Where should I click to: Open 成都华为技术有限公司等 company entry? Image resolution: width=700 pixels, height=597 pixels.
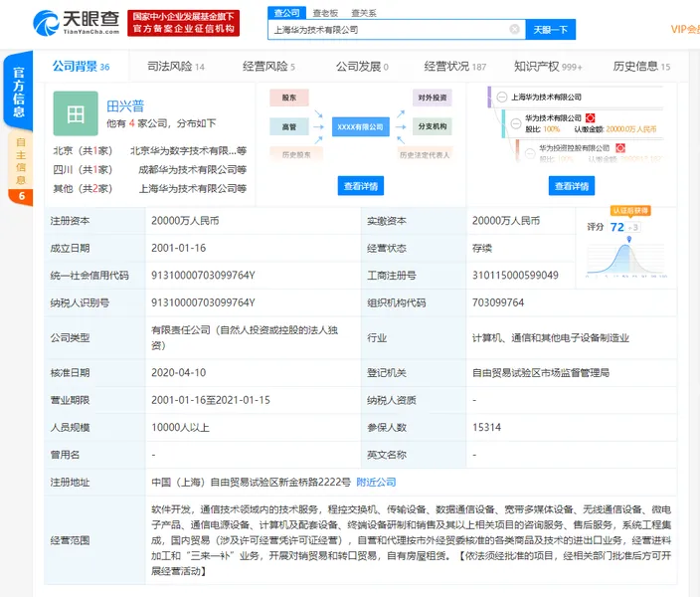pos(193,169)
